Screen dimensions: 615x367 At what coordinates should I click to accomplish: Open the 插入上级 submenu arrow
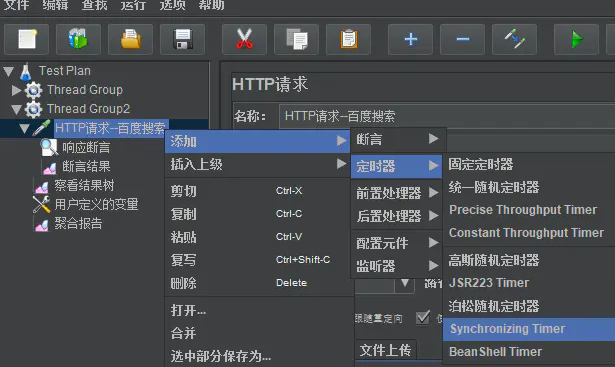pyautogui.click(x=342, y=164)
